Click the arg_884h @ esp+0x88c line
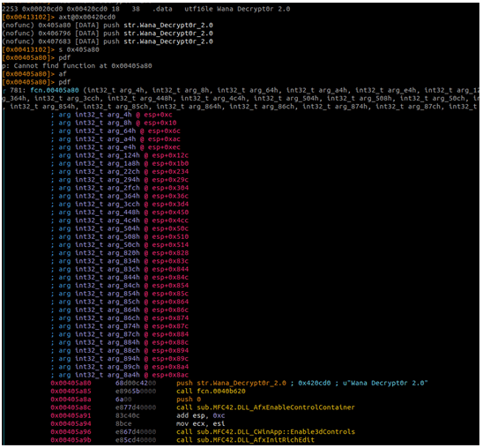Screen dimensions: 483x448 [x=120, y=342]
